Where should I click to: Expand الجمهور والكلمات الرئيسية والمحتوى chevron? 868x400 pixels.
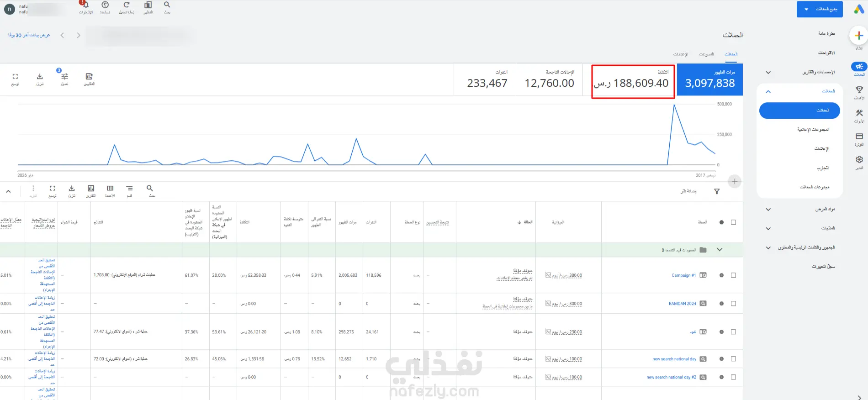tap(768, 248)
